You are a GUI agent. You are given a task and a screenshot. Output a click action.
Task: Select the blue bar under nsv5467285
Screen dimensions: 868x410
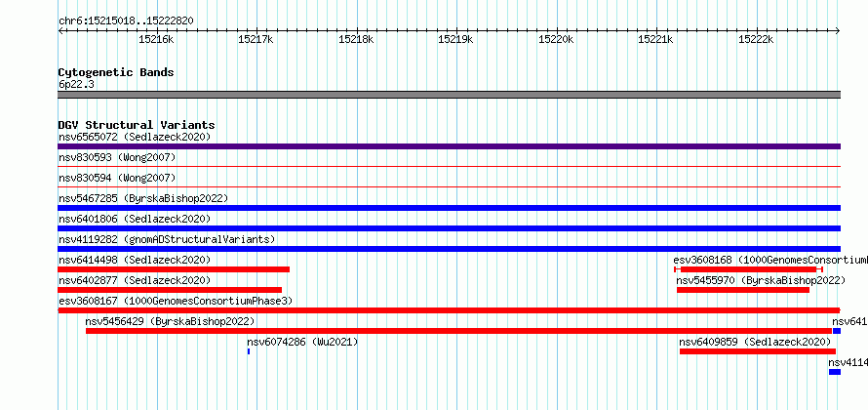click(449, 208)
